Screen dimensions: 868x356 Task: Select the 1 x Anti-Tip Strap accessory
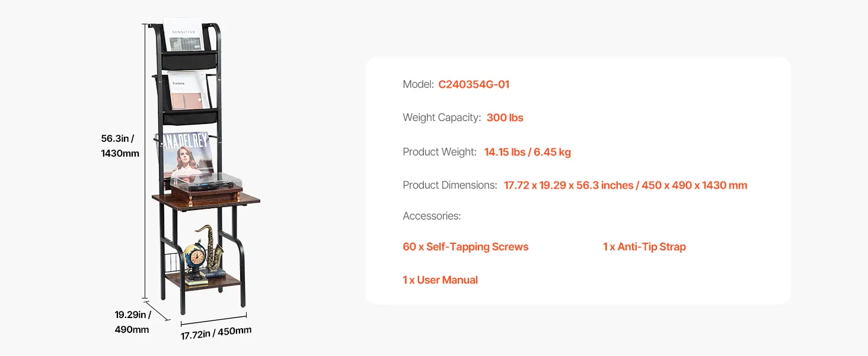point(644,247)
